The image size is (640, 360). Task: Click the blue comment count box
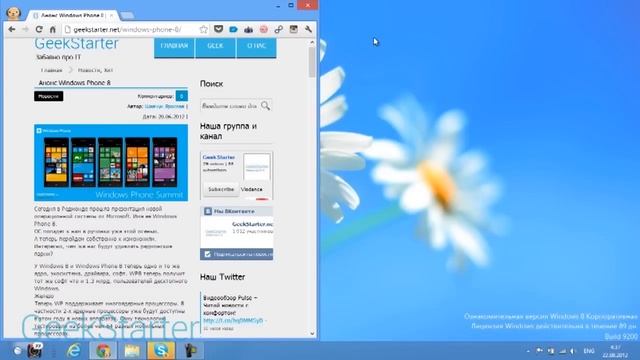182,96
